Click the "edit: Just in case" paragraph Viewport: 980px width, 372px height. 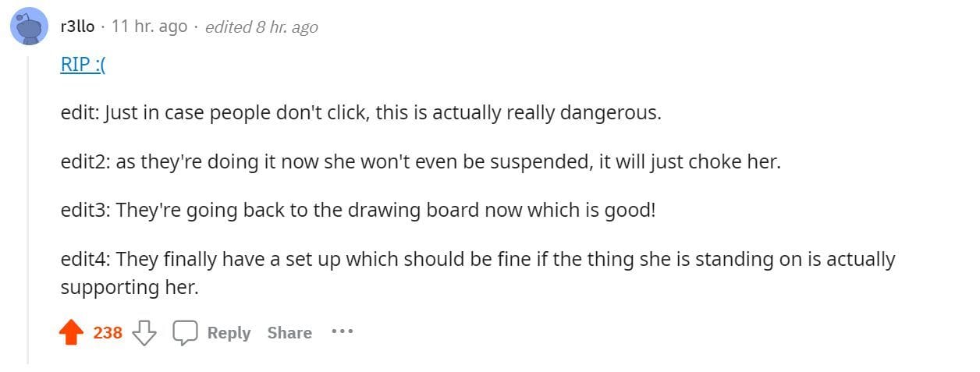tap(360, 113)
